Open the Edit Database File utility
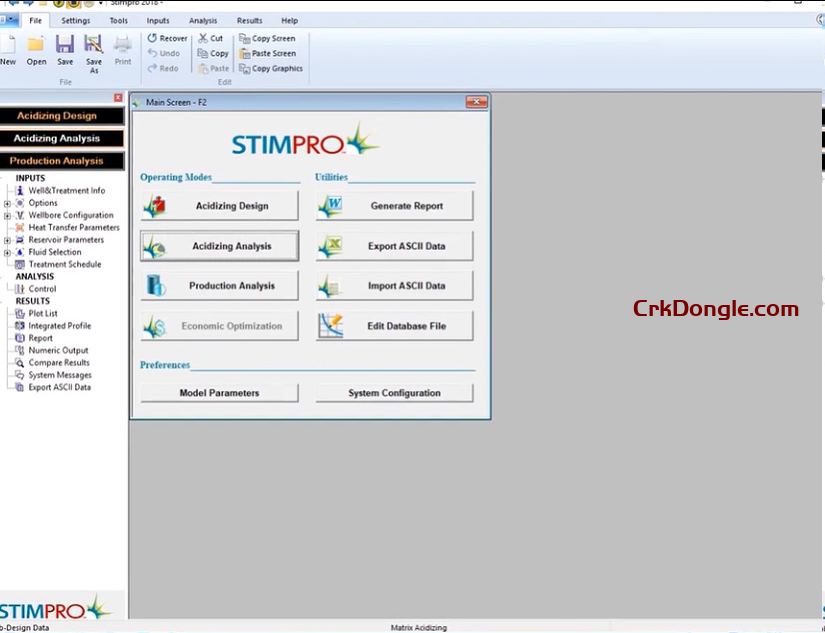The width and height of the screenshot is (825, 633). [x=395, y=326]
